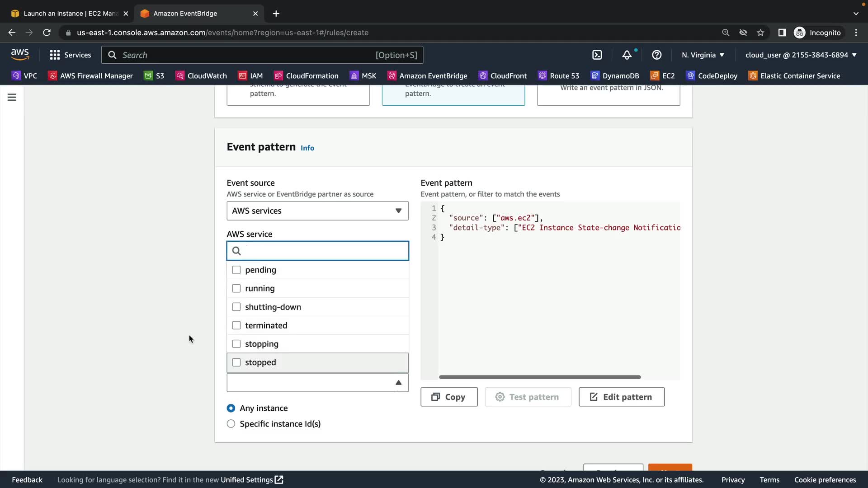Check the stopped state checkbox
868x488 pixels.
click(x=236, y=362)
